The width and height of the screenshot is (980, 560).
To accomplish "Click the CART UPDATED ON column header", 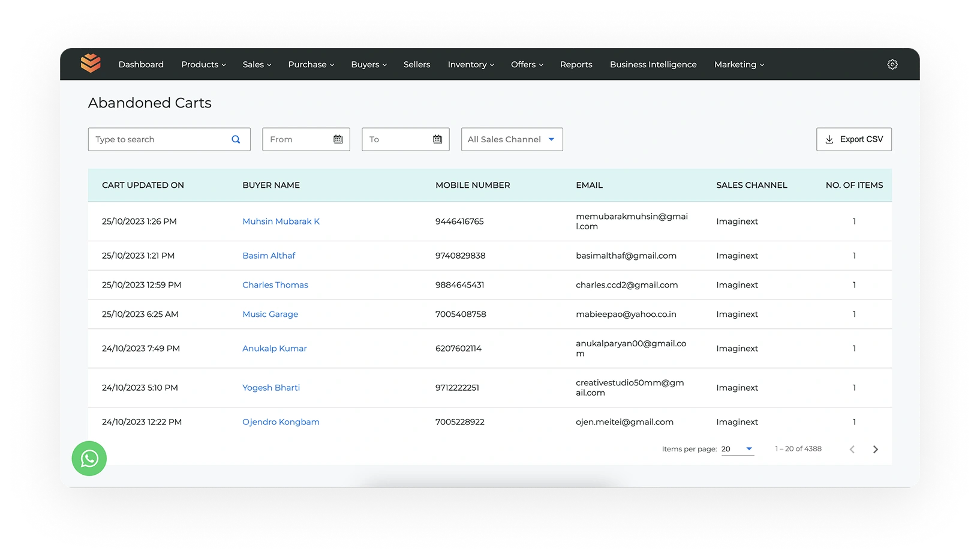I will (x=143, y=185).
